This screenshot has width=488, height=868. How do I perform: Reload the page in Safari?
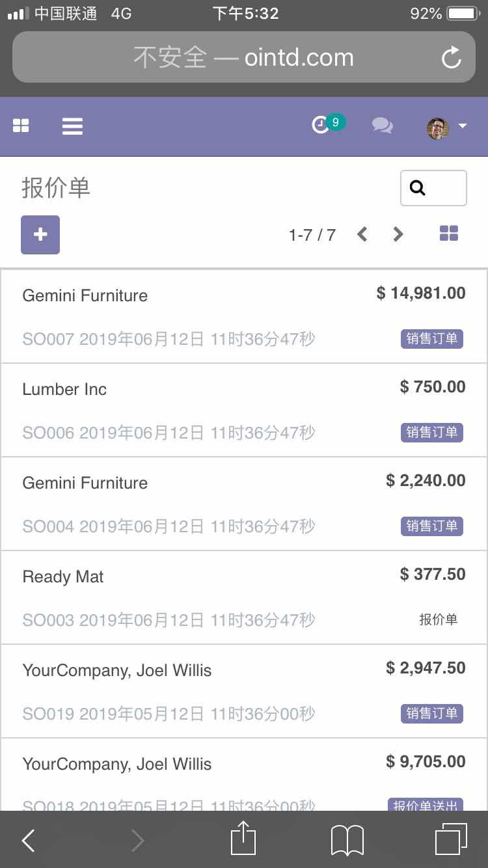pyautogui.click(x=451, y=58)
